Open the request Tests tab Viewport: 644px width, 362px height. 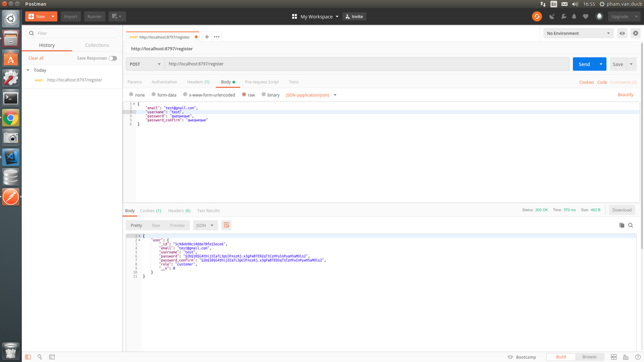(x=294, y=82)
